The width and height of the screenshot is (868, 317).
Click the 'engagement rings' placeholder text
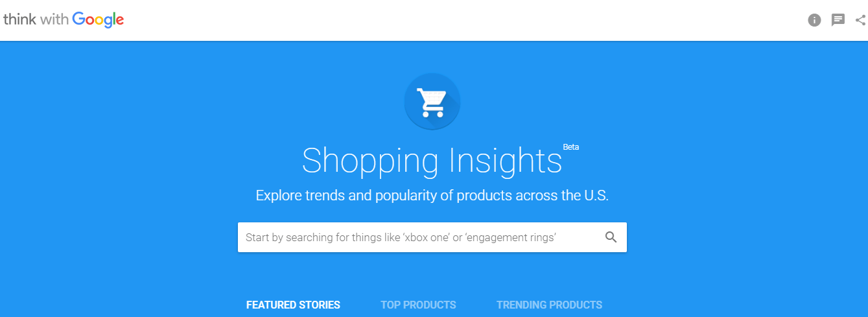tap(510, 238)
